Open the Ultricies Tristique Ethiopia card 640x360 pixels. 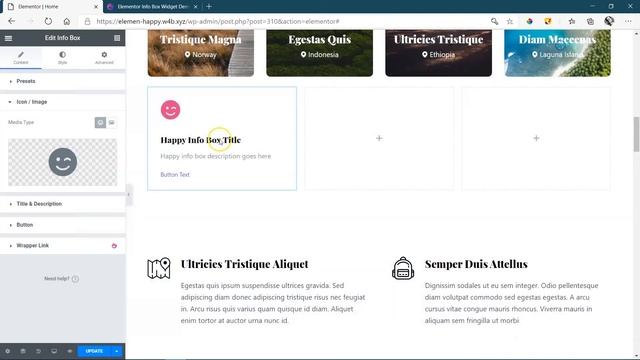[x=438, y=53]
